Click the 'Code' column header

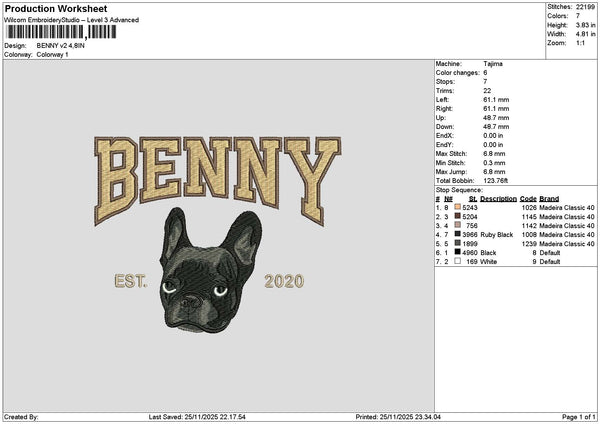tap(528, 199)
